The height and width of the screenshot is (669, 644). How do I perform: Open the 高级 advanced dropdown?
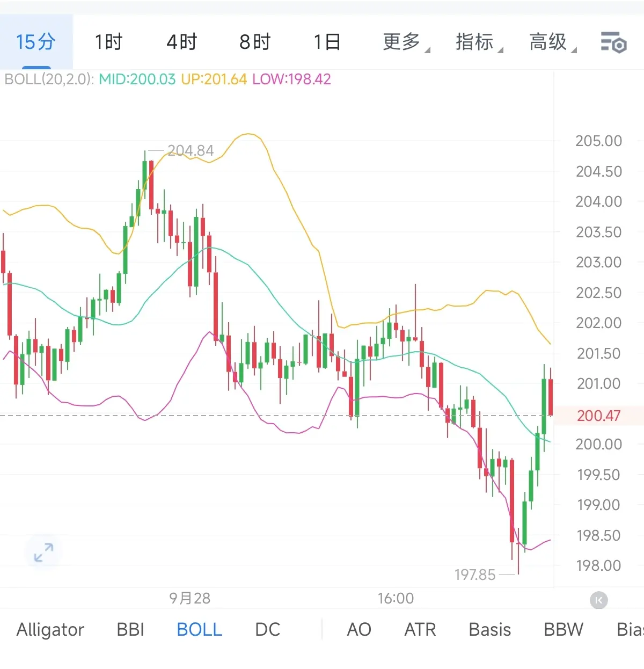[553, 42]
